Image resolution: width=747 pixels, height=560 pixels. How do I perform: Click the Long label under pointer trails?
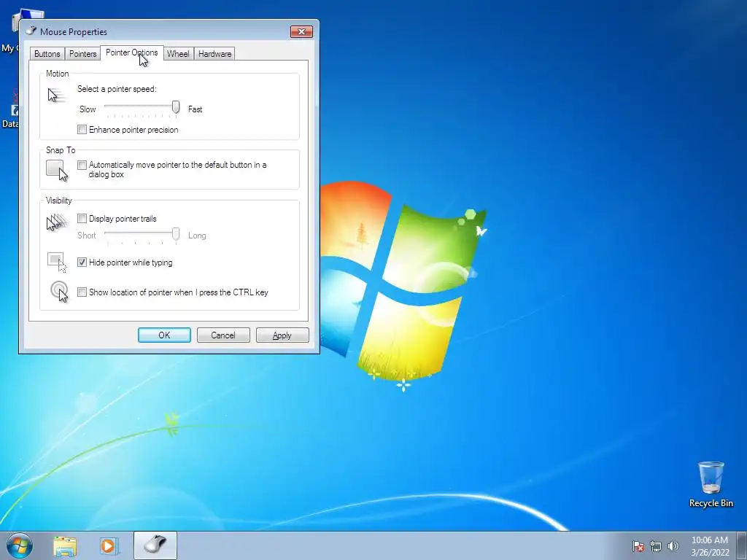197,236
